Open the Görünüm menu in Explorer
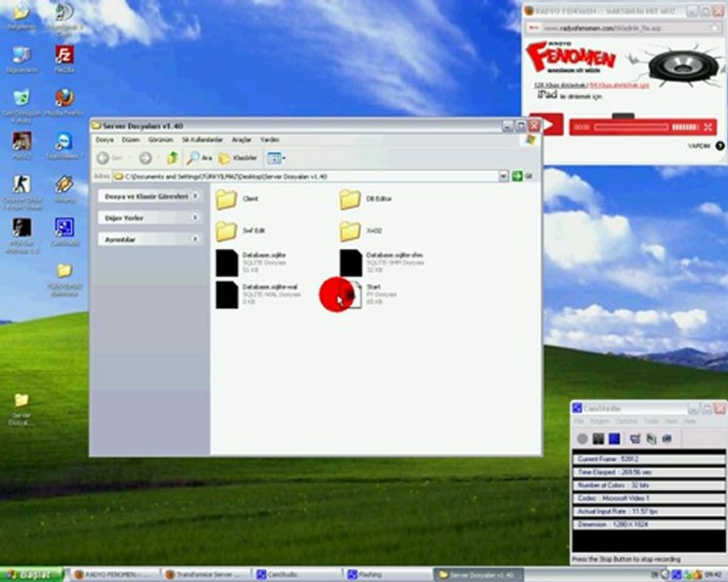728x582 pixels. [161, 140]
